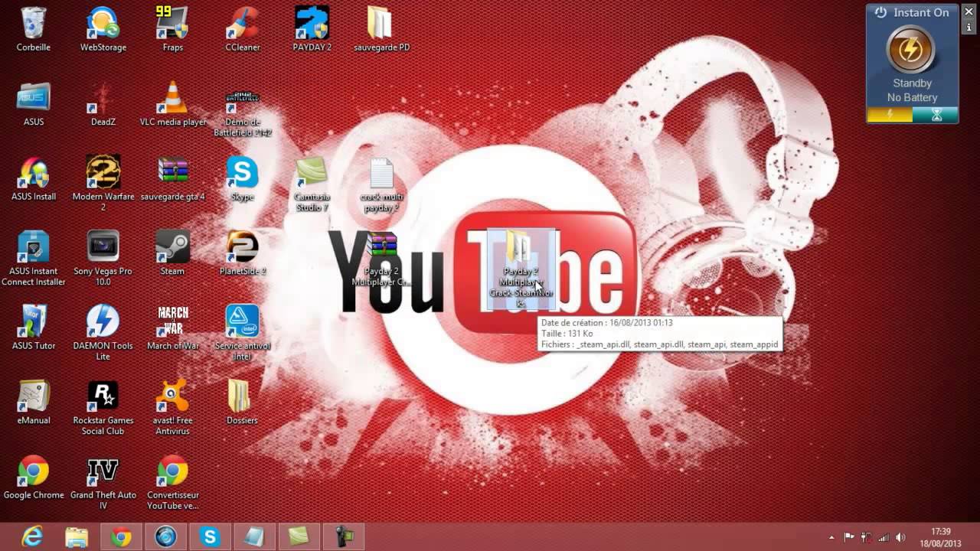Select the Steam desktop shortcut

172,253
